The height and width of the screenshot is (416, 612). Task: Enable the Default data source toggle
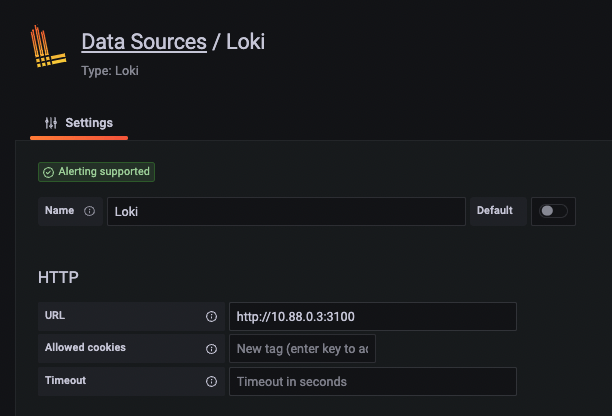[x=553, y=211]
